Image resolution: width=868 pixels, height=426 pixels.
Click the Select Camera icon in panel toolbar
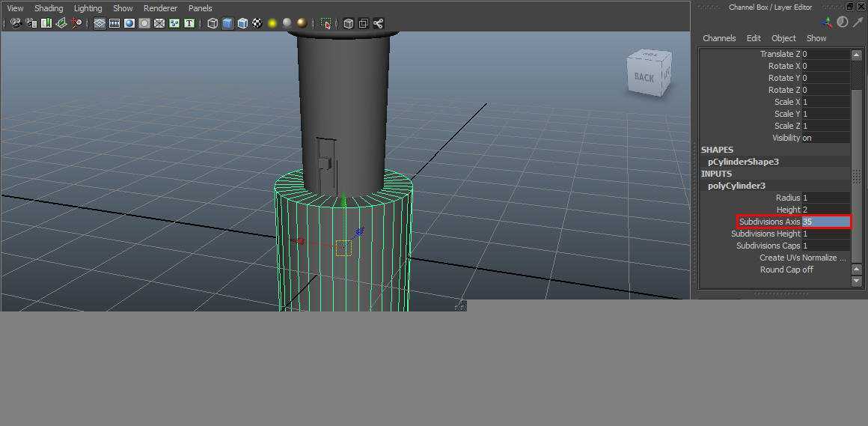coord(16,23)
